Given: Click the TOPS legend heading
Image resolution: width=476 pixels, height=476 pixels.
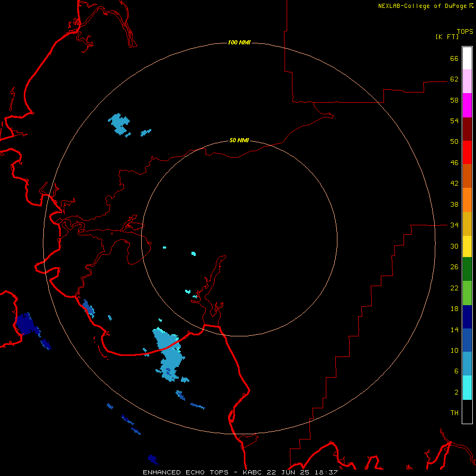Looking at the screenshot, I should [465, 32].
